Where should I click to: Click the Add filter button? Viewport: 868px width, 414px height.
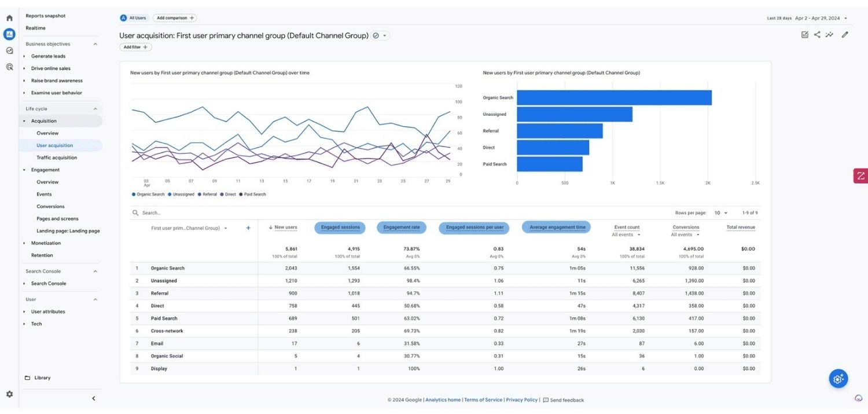coord(135,47)
